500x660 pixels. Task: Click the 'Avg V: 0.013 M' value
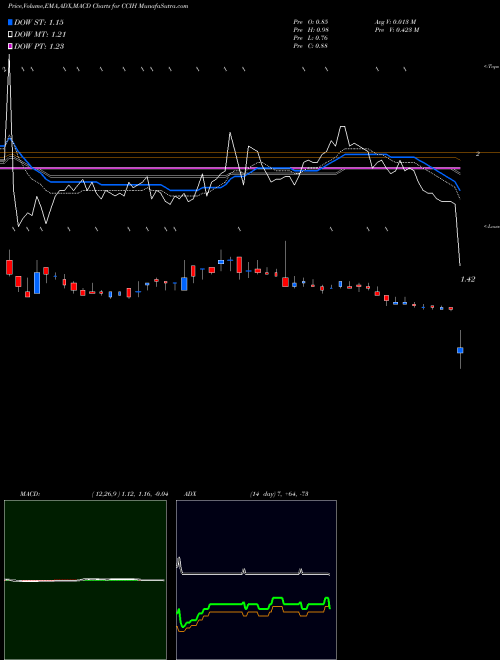(x=396, y=22)
